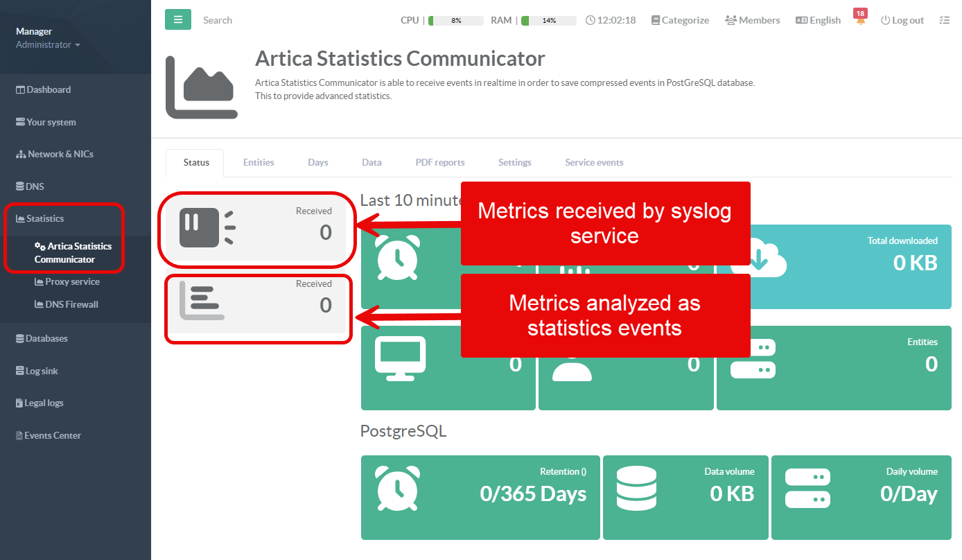Collapse the Statistics sidebar section
This screenshot has height=560, width=962.
pyautogui.click(x=45, y=218)
